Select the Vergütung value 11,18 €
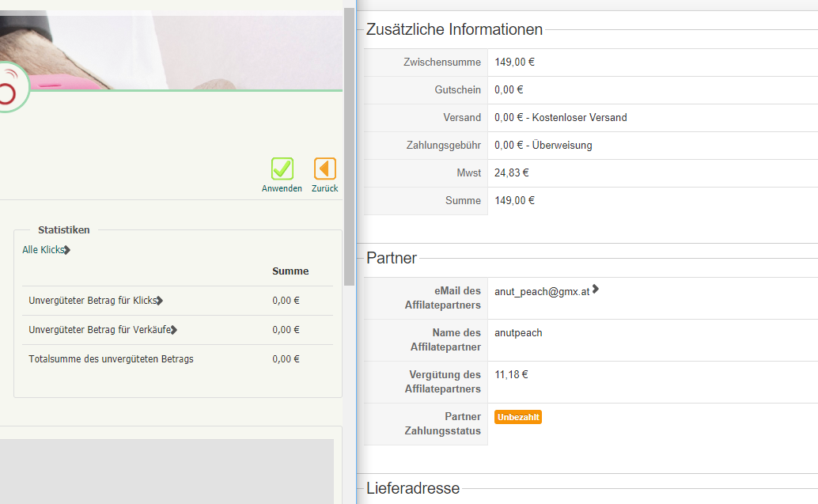818x504 pixels. (x=511, y=374)
